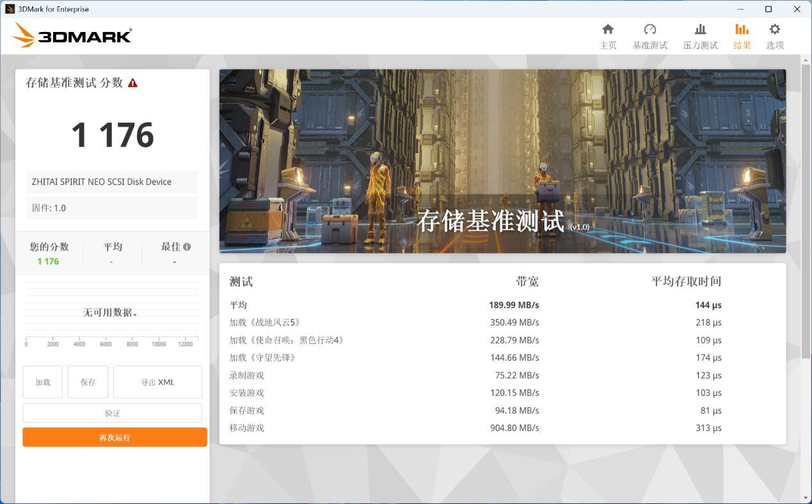The image size is (812, 504).
Task: Click the ZHITAI SPIRIT NEO device name field
Action: click(x=113, y=182)
